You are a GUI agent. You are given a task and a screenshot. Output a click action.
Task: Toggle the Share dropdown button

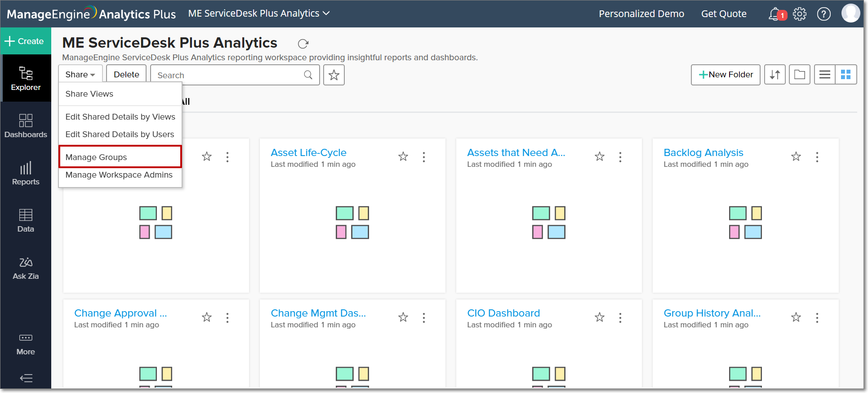click(80, 75)
